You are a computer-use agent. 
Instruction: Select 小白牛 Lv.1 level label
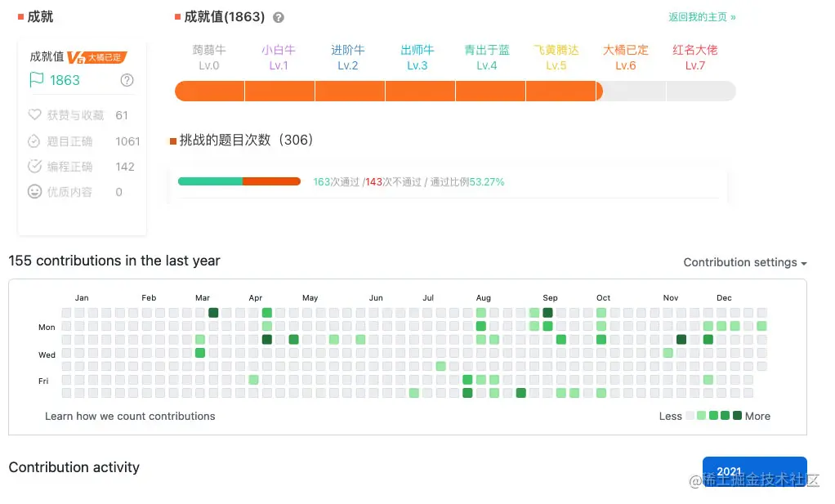[279, 57]
